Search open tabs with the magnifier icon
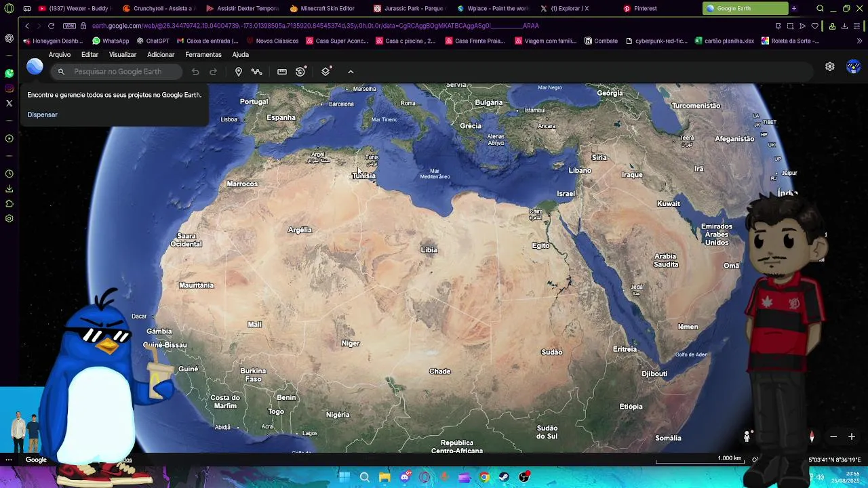 click(820, 8)
